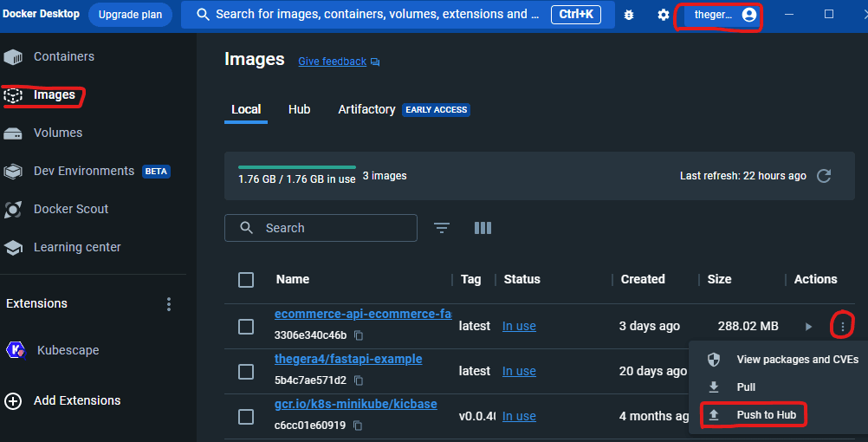
Task: Check the thegera4/fastapi-example checkbox
Action: pos(246,372)
